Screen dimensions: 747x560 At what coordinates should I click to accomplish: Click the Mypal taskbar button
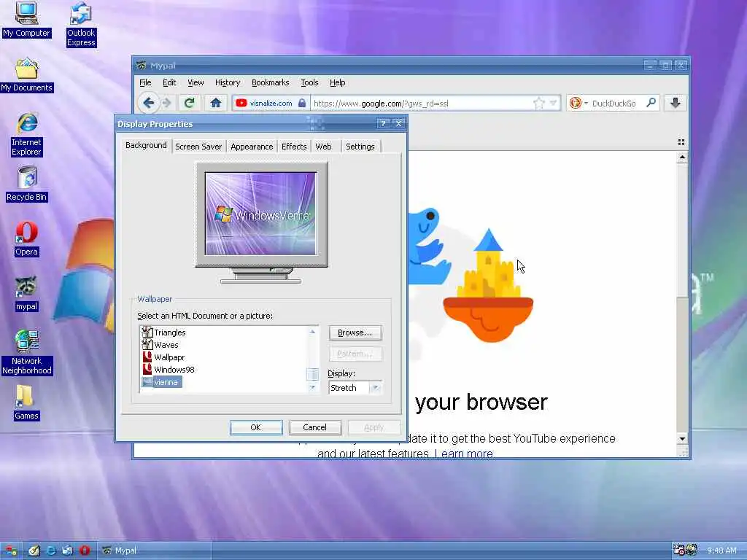(155, 551)
